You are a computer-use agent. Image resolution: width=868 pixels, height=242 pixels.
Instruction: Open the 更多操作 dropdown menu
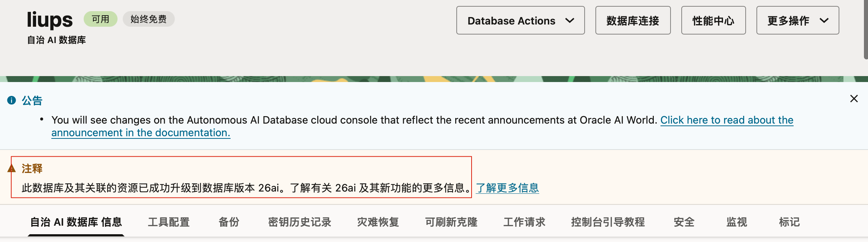pos(797,21)
